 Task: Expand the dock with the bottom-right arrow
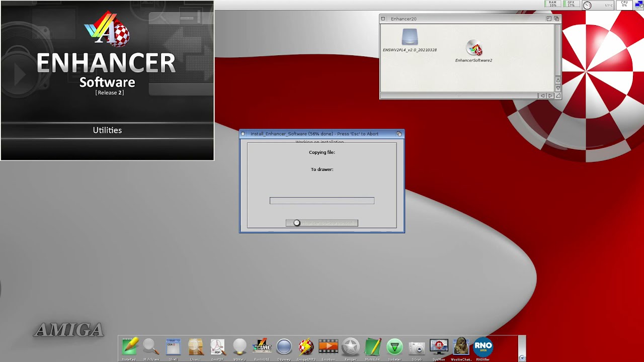522,358
